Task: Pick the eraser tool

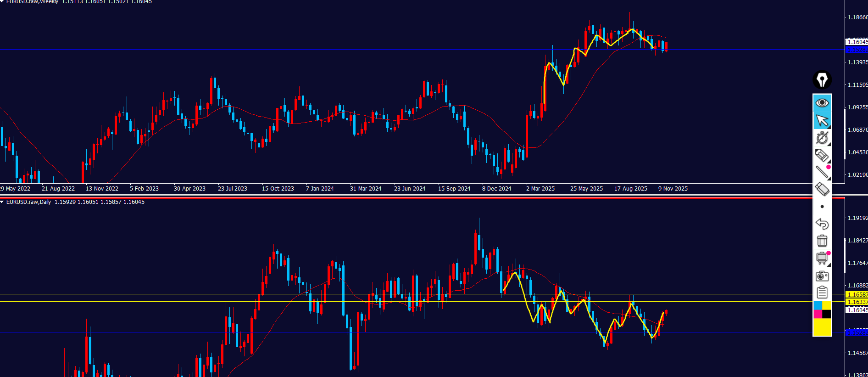Action: point(822,189)
